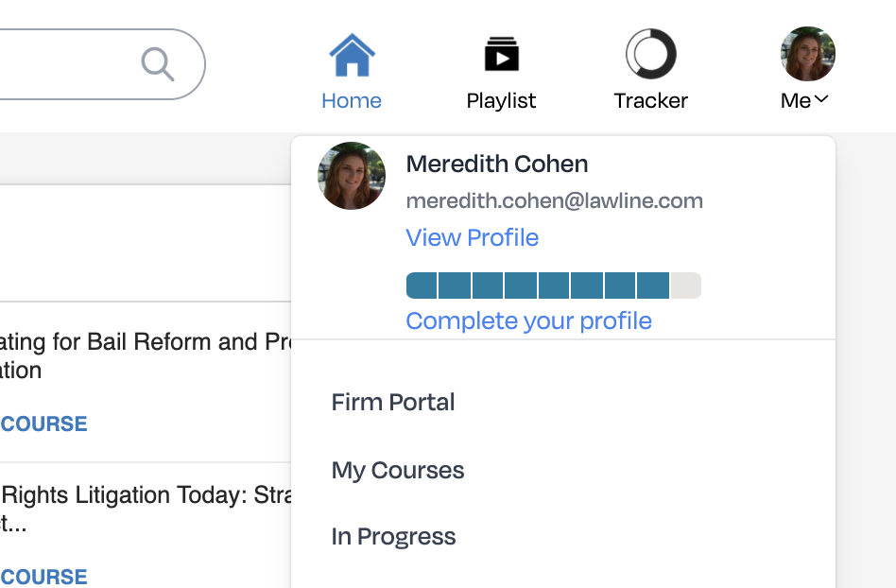Click the Tracker progress icon
Viewport: 896px width, 588px height.
click(650, 54)
